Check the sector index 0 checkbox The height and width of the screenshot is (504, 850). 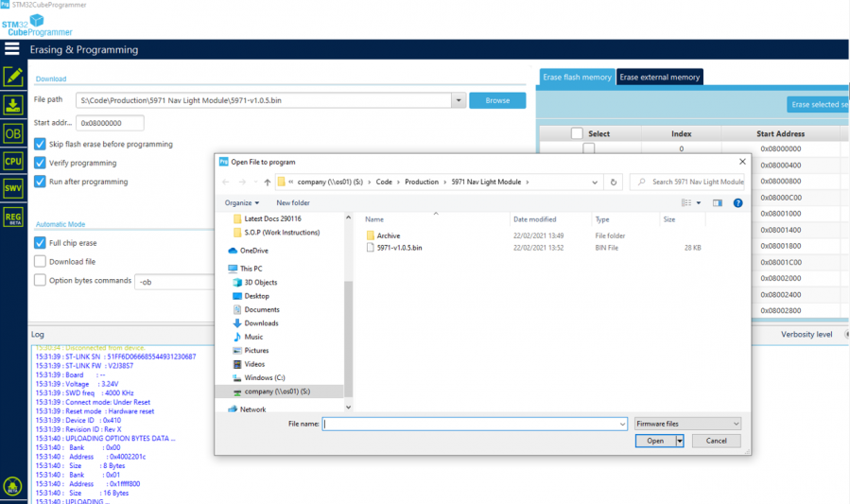click(588, 148)
